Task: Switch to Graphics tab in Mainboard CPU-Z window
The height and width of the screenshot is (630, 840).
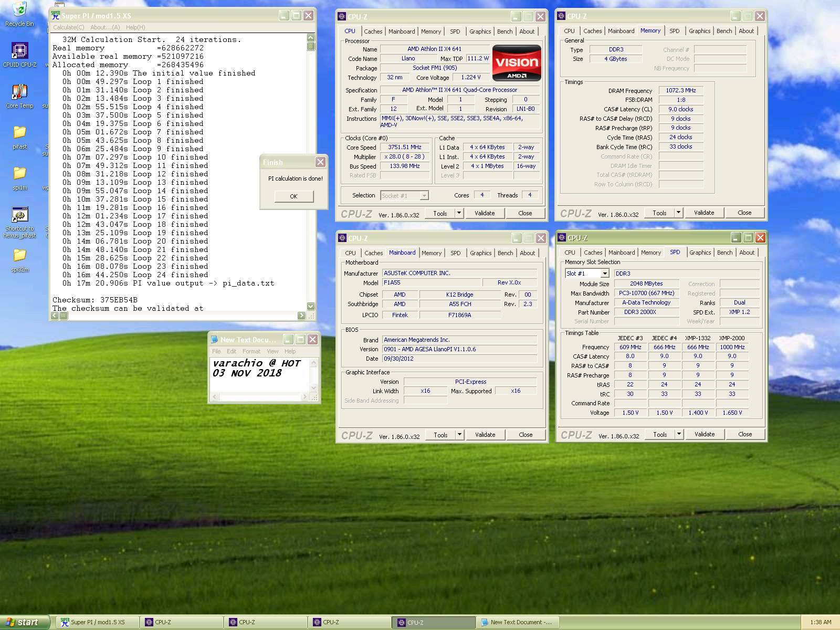Action: 481,253
